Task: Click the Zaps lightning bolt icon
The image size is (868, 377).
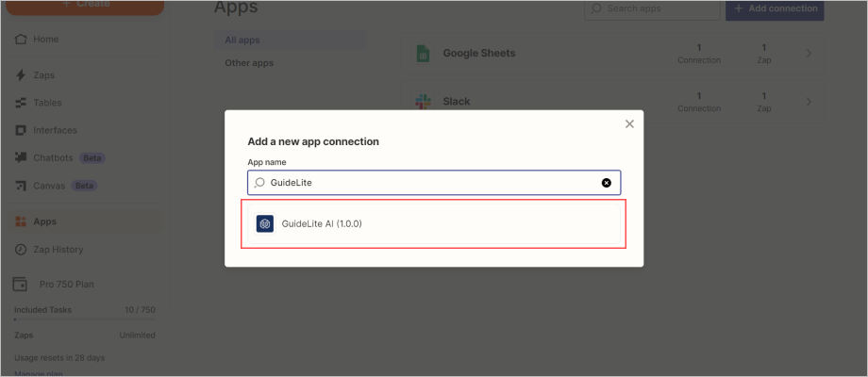Action: [x=21, y=75]
